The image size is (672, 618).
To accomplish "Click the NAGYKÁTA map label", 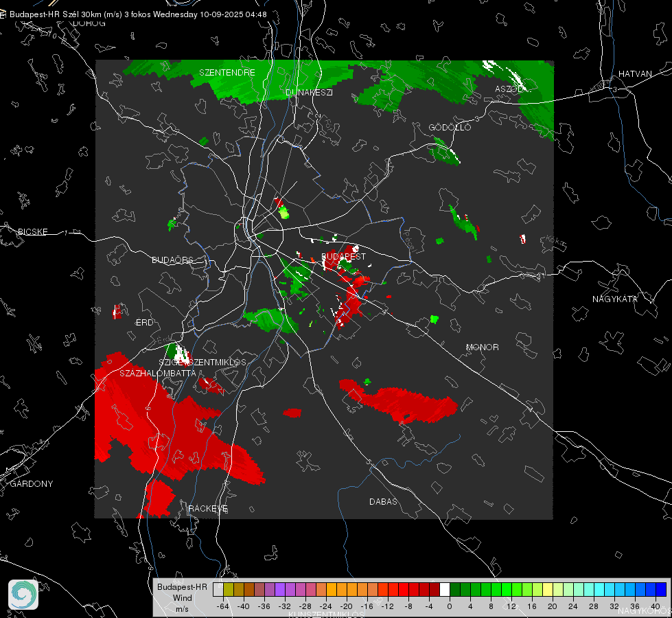I will tap(614, 299).
